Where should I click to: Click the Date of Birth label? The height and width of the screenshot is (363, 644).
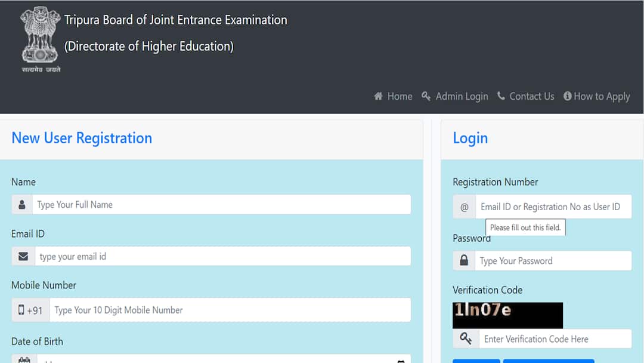(x=37, y=342)
